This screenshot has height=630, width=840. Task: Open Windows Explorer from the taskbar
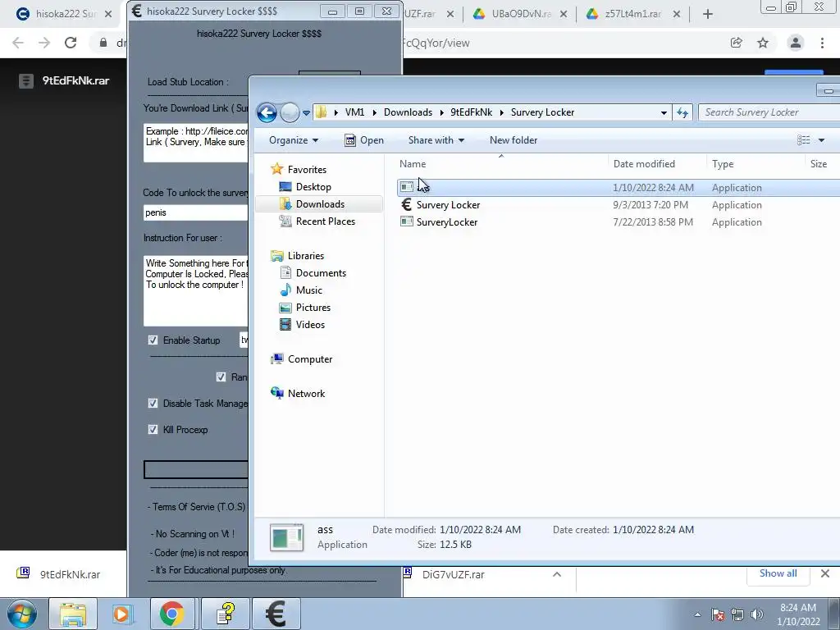point(73,614)
